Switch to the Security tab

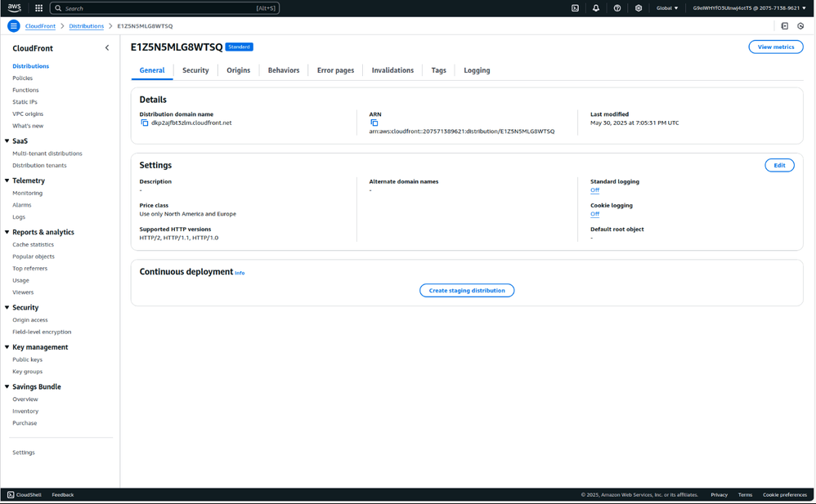(195, 70)
